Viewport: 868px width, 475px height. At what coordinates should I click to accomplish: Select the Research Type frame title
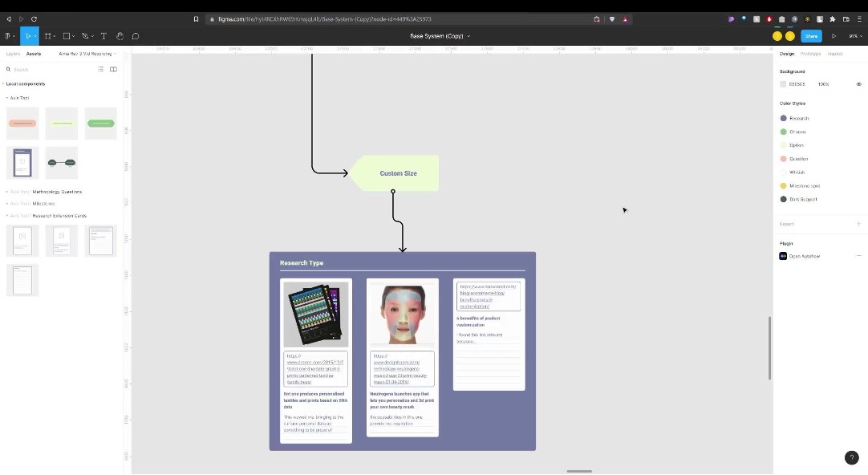tap(302, 263)
